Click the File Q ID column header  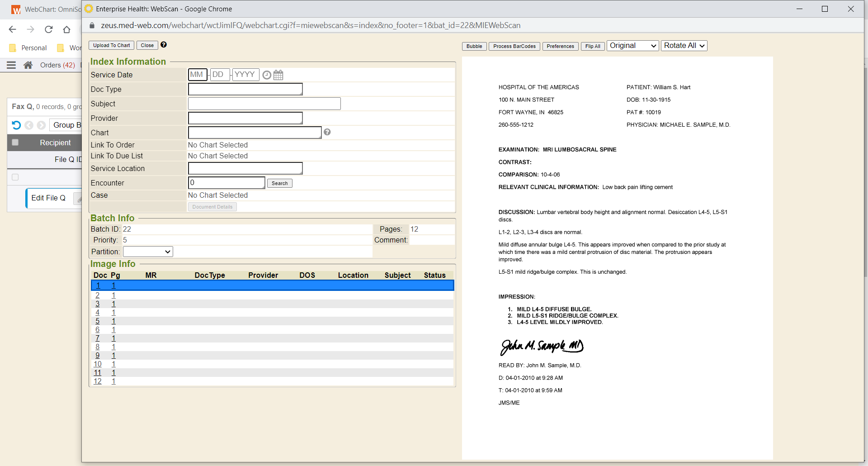[x=68, y=159]
